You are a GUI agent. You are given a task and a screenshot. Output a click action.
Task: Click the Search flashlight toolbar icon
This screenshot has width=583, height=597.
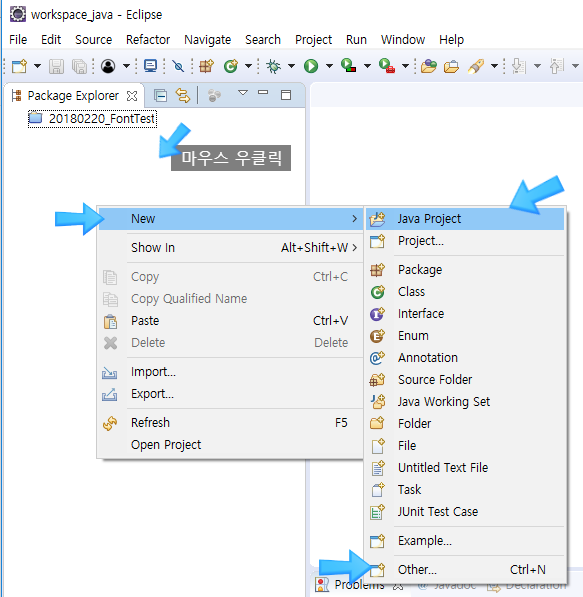pyautogui.click(x=476, y=66)
